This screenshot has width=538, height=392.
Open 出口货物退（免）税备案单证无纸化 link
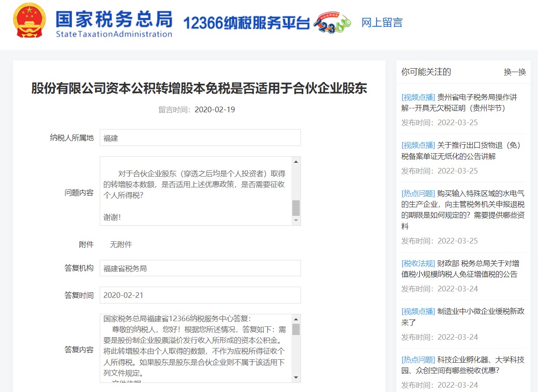pyautogui.click(x=461, y=151)
